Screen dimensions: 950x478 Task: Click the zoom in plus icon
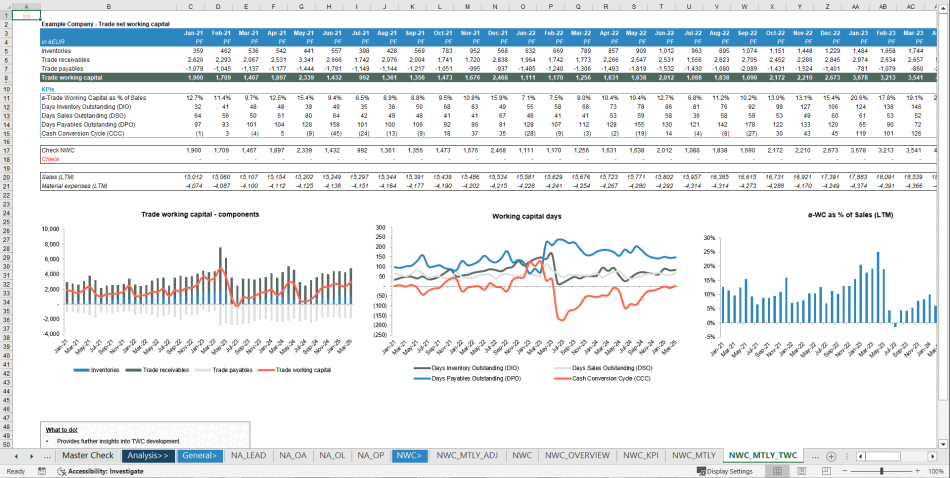pyautogui.click(x=915, y=471)
